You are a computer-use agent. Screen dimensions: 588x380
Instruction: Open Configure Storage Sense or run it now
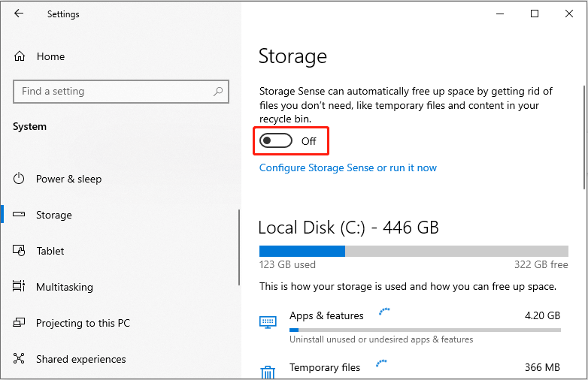pyautogui.click(x=348, y=167)
